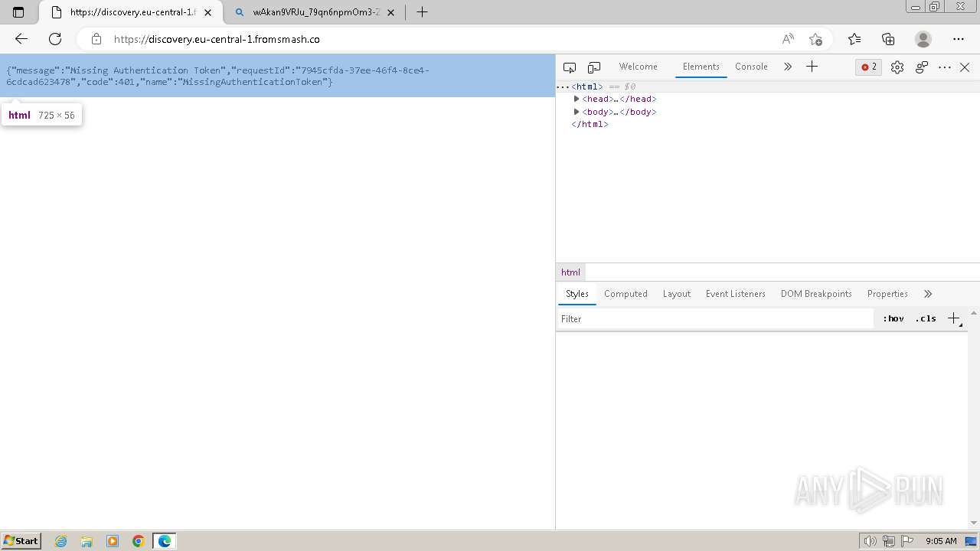The height and width of the screenshot is (551, 980).
Task: Add this page to favorites
Action: [815, 39]
